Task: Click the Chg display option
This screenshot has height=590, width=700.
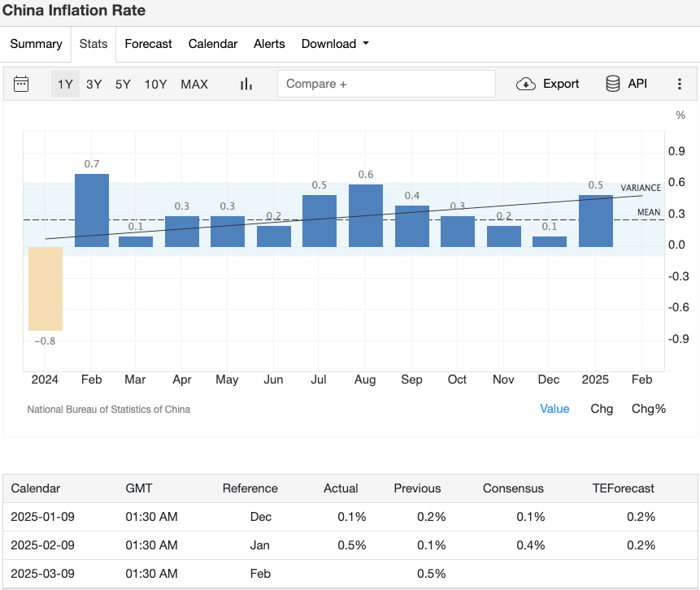Action: click(602, 409)
